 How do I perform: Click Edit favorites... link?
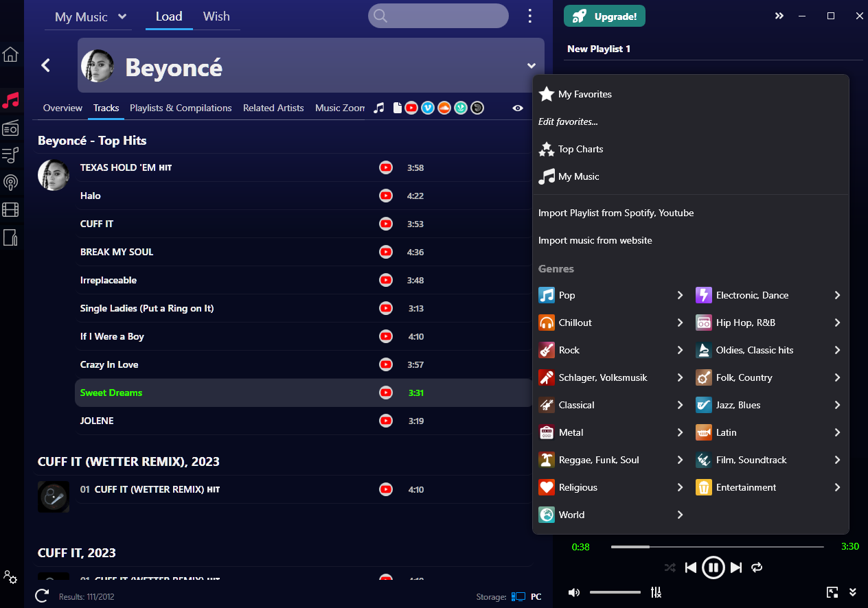pos(568,121)
